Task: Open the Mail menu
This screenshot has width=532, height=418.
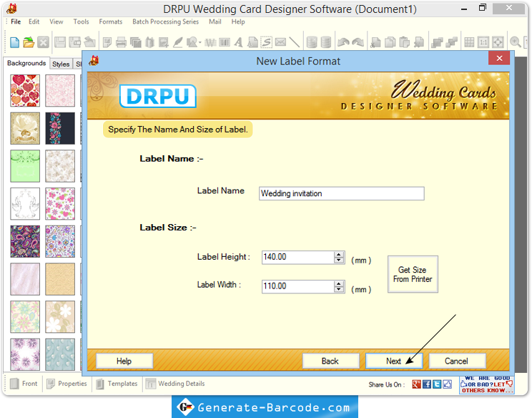Action: [x=215, y=21]
